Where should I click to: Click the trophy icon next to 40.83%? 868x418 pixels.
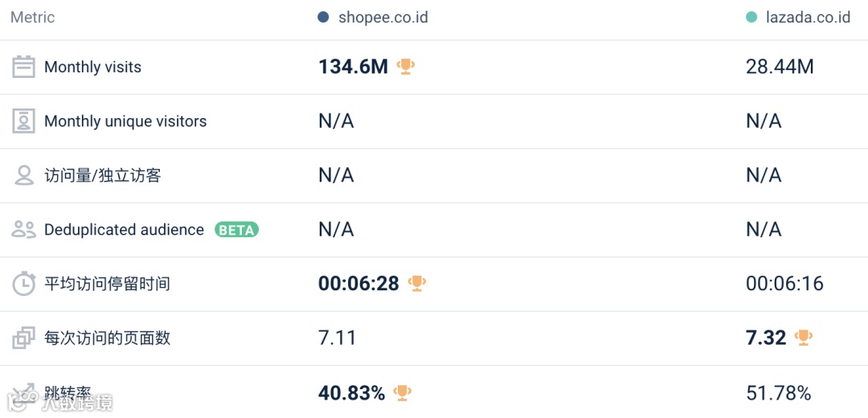click(403, 392)
